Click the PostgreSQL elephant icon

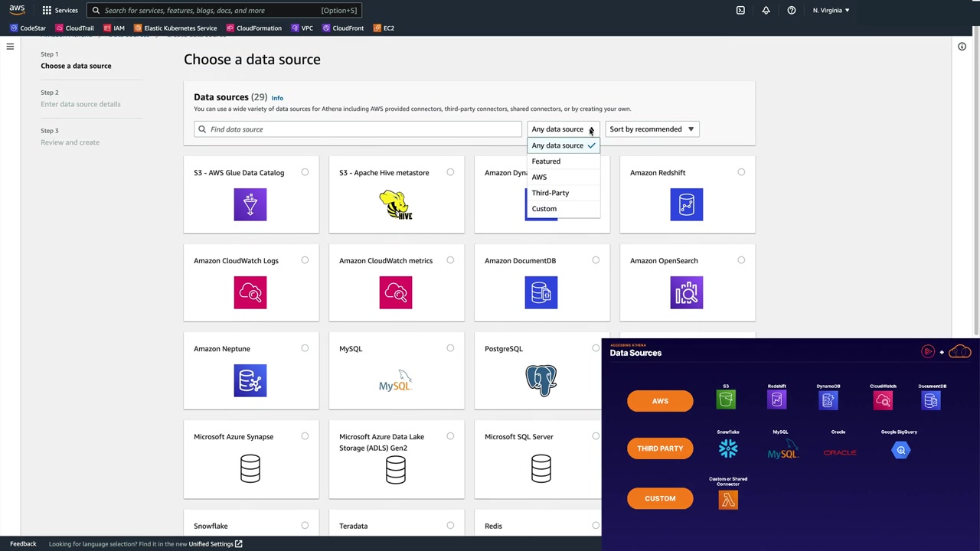pyautogui.click(x=541, y=380)
